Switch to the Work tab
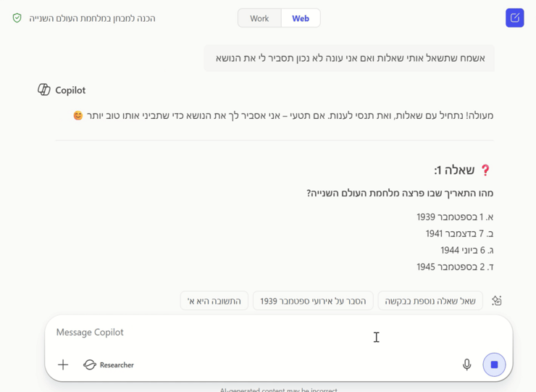 click(259, 18)
